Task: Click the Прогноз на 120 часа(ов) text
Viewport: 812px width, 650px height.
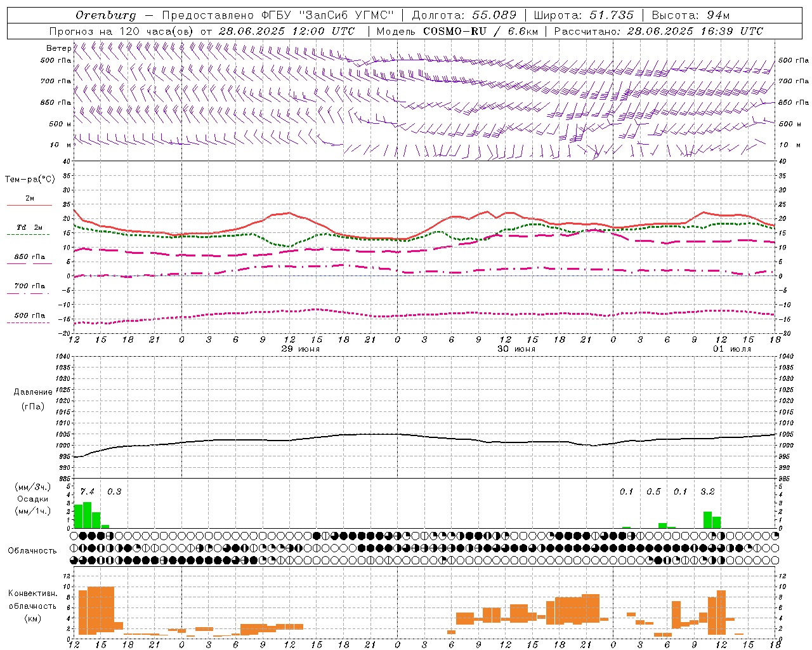Action: 122,31
